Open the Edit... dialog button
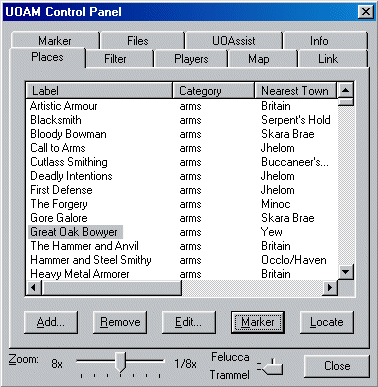This screenshot has width=378, height=387. [x=189, y=322]
